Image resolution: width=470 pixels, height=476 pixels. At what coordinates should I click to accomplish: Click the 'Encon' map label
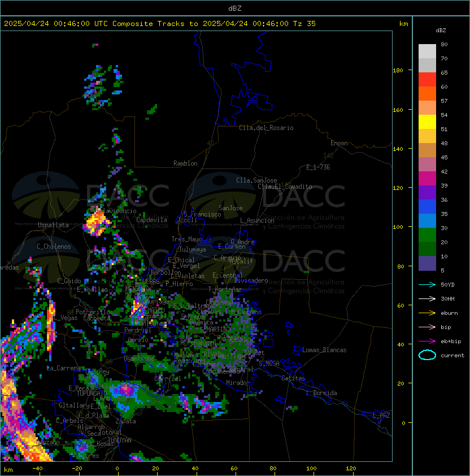click(339, 143)
